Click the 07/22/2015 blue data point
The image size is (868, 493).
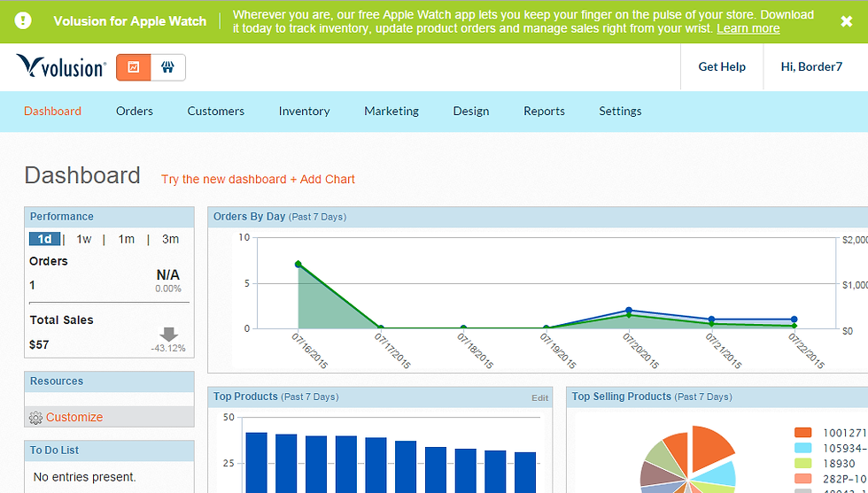(x=794, y=320)
